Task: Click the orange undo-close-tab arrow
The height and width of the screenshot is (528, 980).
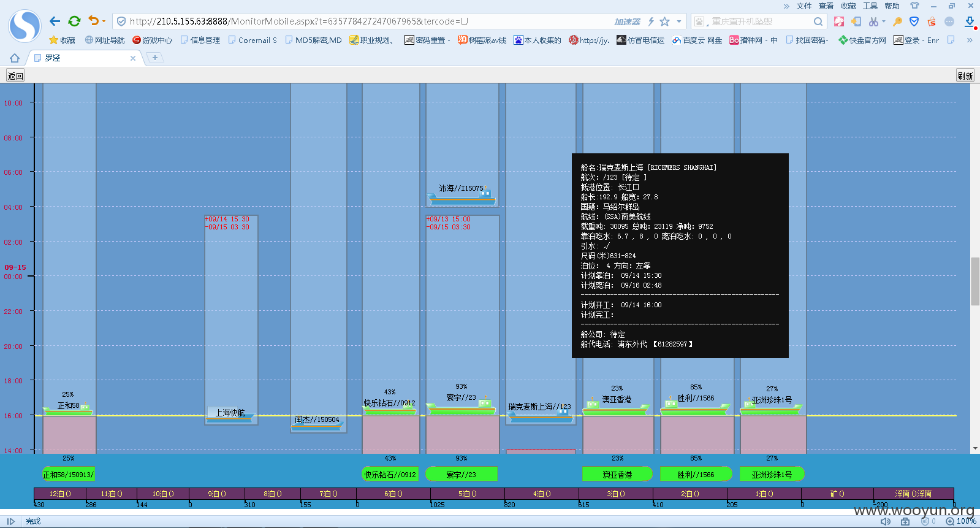Action: 93,21
